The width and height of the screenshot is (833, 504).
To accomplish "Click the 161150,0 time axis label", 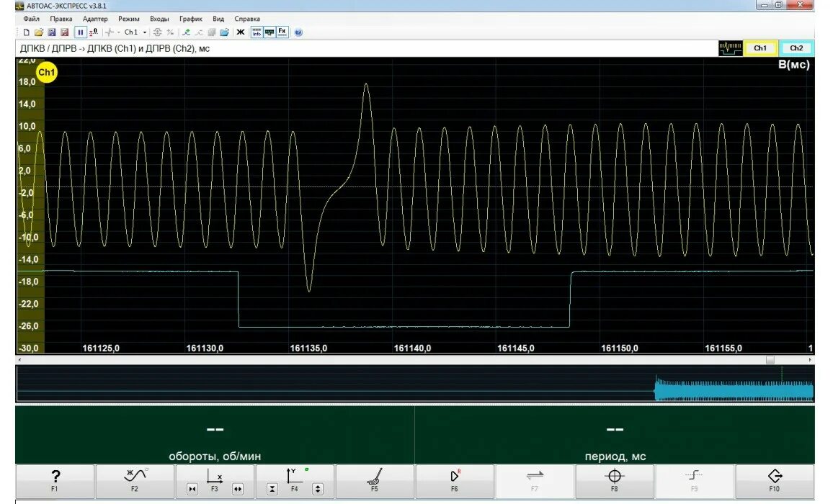I will pyautogui.click(x=620, y=348).
